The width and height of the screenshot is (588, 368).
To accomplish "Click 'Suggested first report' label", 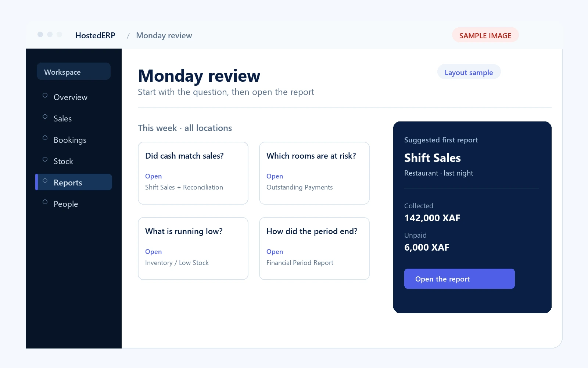I will pos(441,140).
